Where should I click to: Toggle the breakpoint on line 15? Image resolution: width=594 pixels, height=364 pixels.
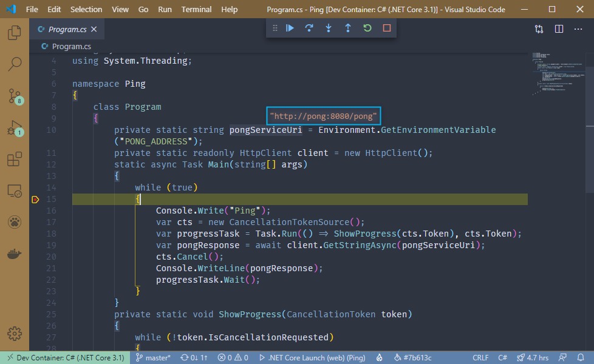35,200
